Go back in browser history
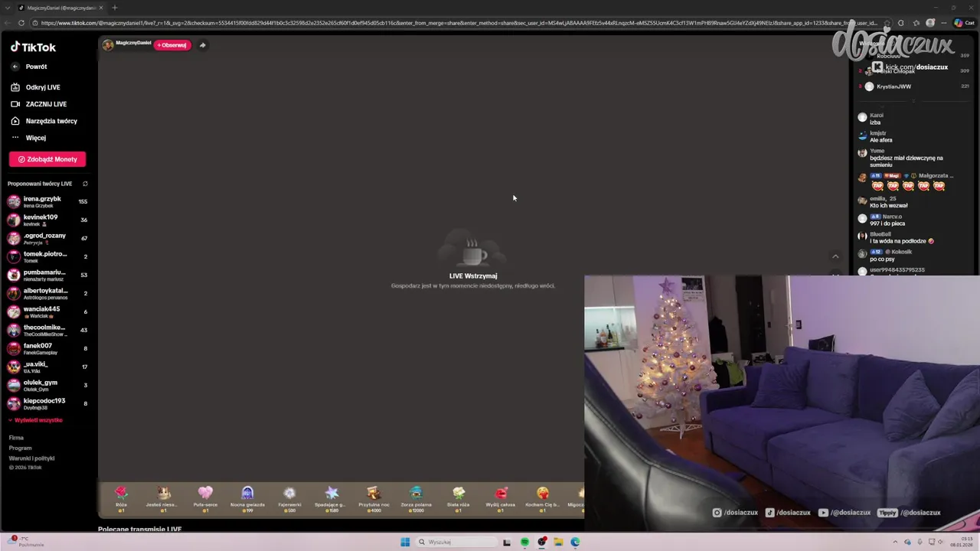The width and height of the screenshot is (980, 551). pos(7,23)
